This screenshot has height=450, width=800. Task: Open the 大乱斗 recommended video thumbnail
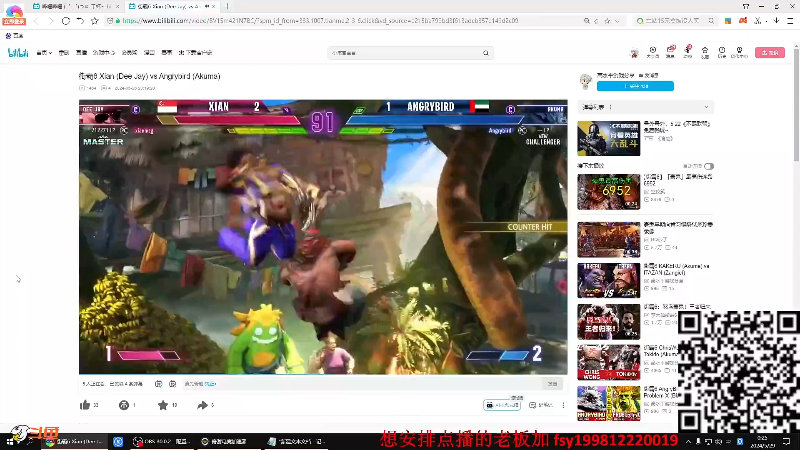[x=608, y=138]
